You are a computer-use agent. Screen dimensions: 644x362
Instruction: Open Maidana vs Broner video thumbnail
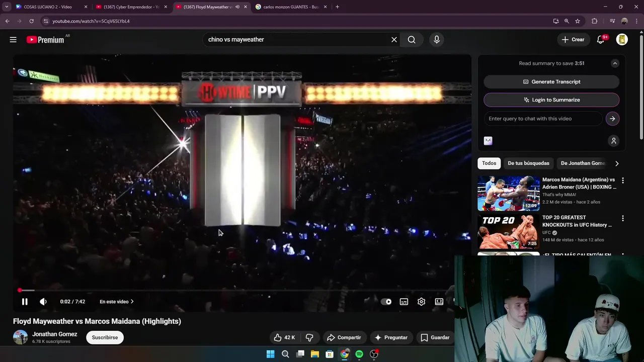point(508,194)
